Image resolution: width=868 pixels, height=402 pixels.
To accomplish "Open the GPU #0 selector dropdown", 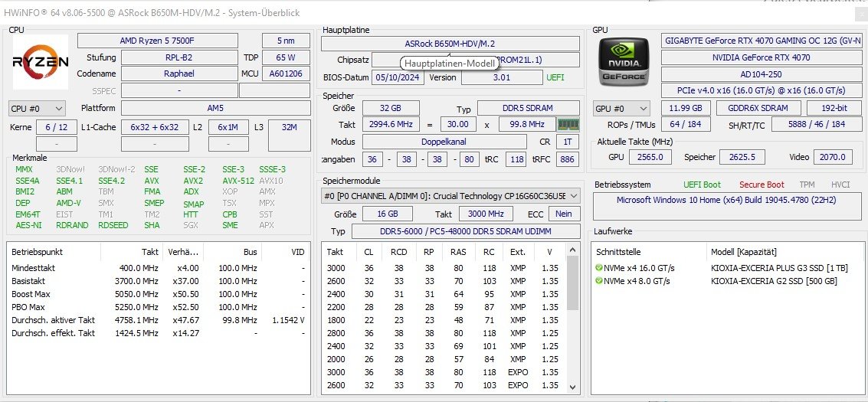I will [621, 109].
